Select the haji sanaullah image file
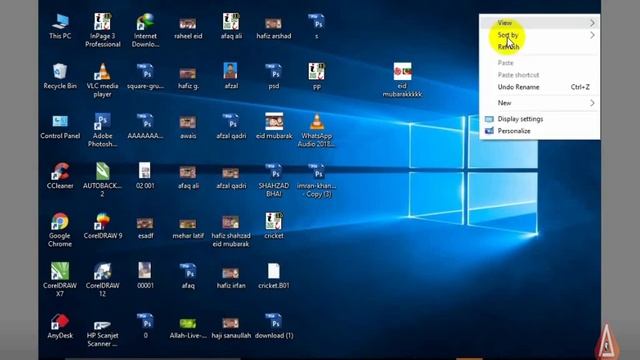Image resolution: width=640 pixels, height=360 pixels. click(231, 328)
